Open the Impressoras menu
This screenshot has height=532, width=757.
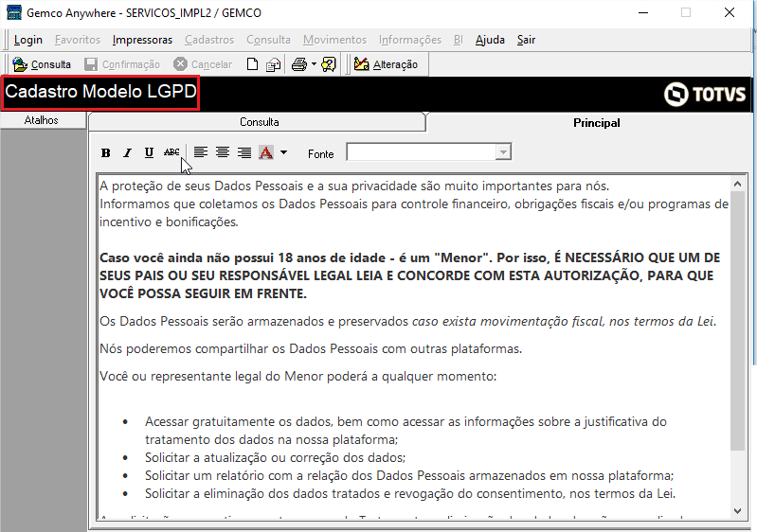(x=142, y=40)
